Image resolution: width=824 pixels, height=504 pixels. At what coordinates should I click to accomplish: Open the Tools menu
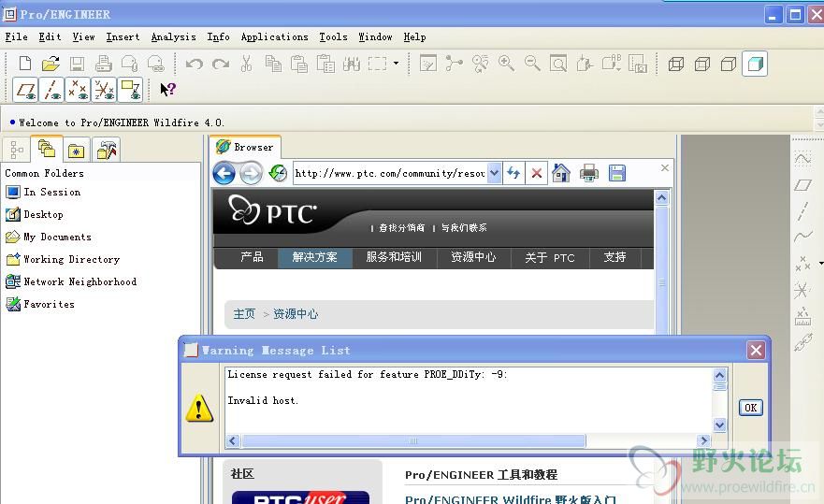coord(333,36)
